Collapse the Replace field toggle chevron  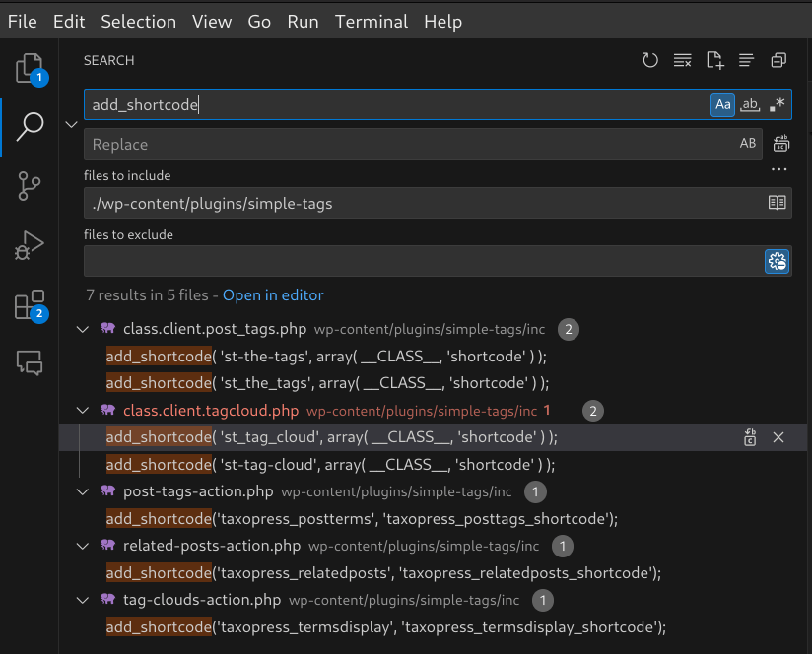click(x=70, y=124)
